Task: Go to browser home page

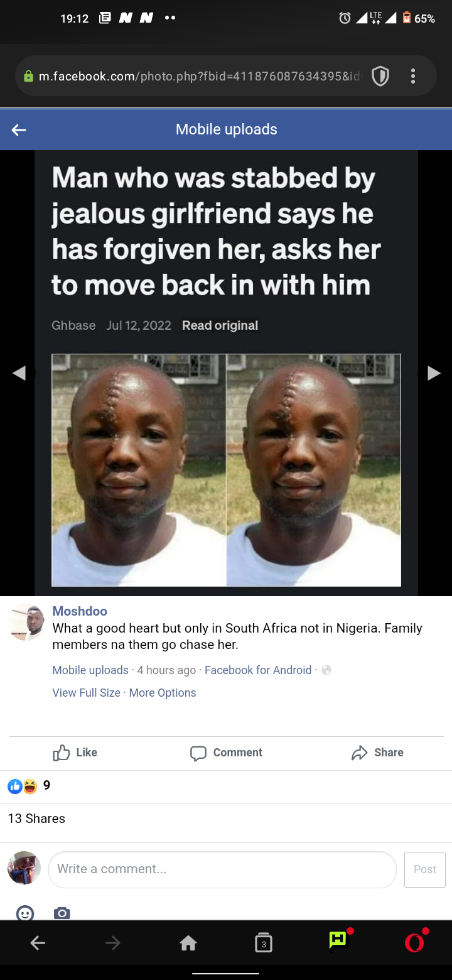Action: [x=188, y=942]
